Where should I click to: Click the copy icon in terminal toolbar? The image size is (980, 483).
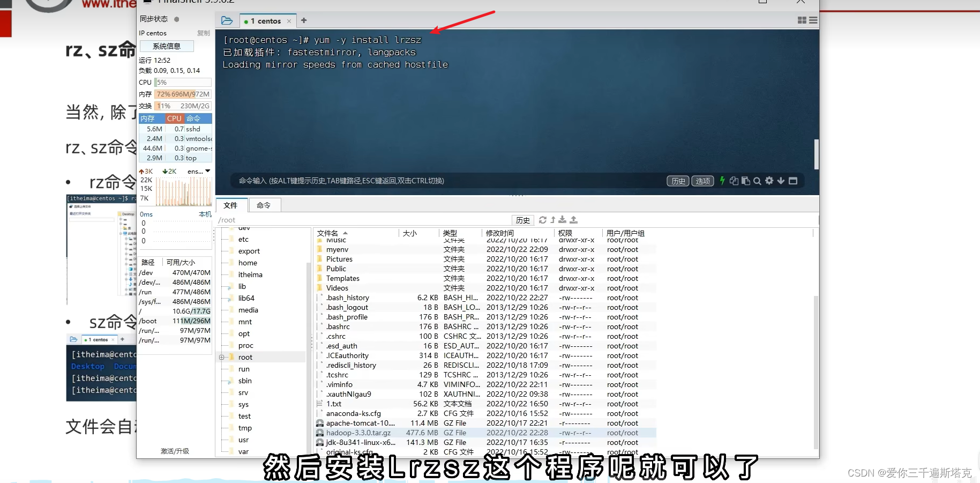coord(734,181)
